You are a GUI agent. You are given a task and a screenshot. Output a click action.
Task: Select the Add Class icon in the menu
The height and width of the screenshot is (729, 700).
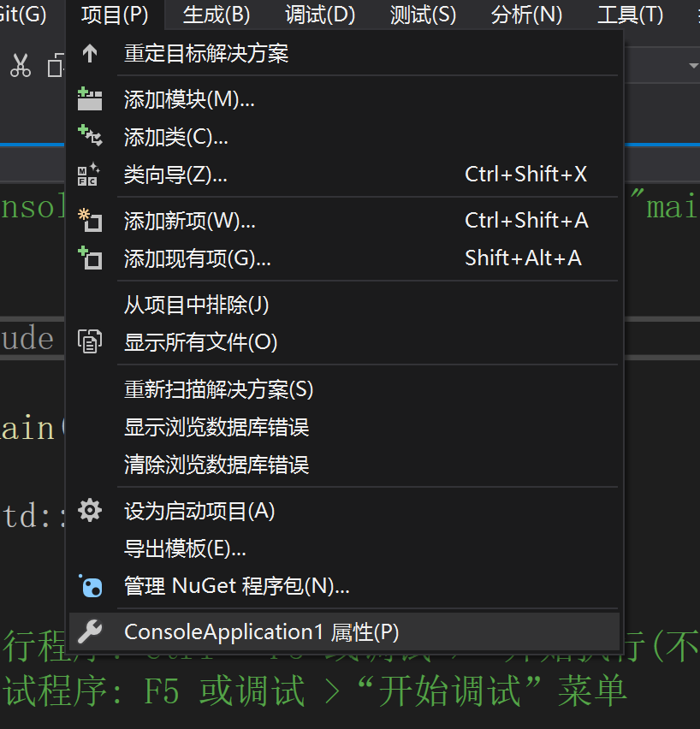click(x=92, y=135)
